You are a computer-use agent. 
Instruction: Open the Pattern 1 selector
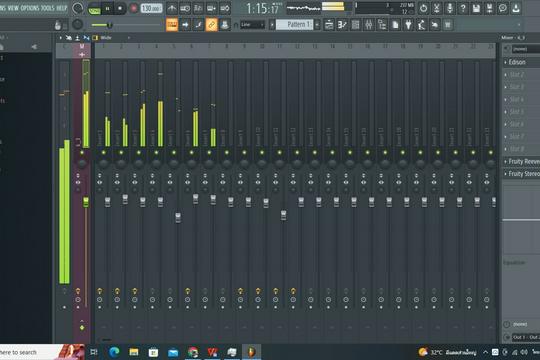294,25
